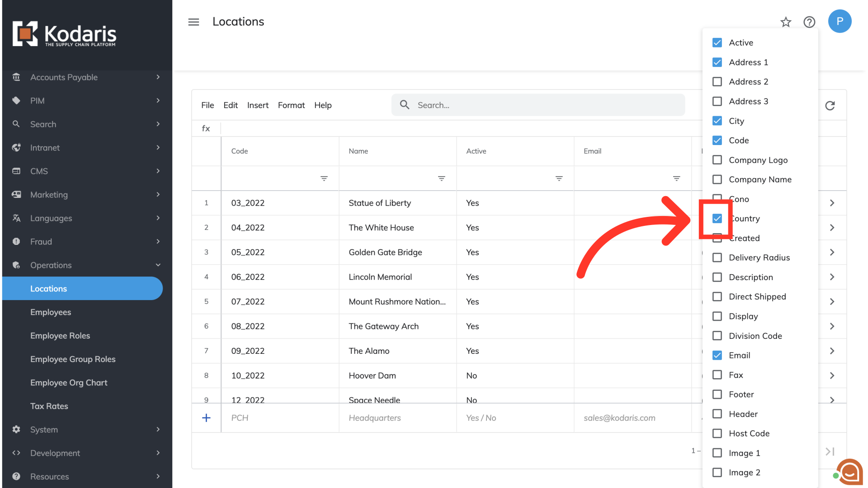Image resolution: width=868 pixels, height=488 pixels.
Task: Click the favorite star icon
Action: coord(786,22)
